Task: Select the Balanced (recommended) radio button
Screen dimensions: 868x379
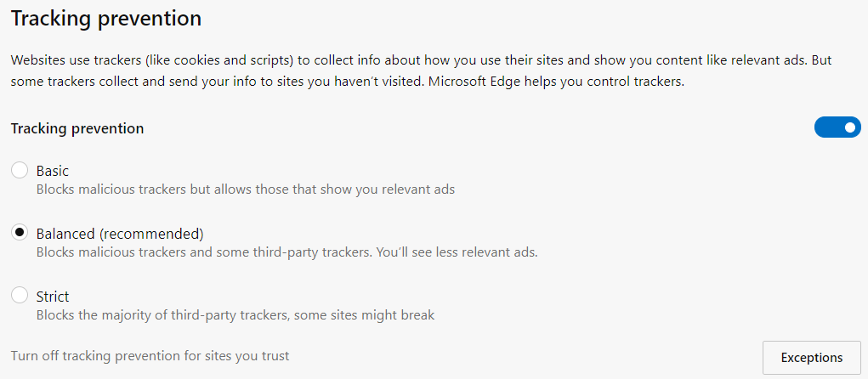Action: 20,234
